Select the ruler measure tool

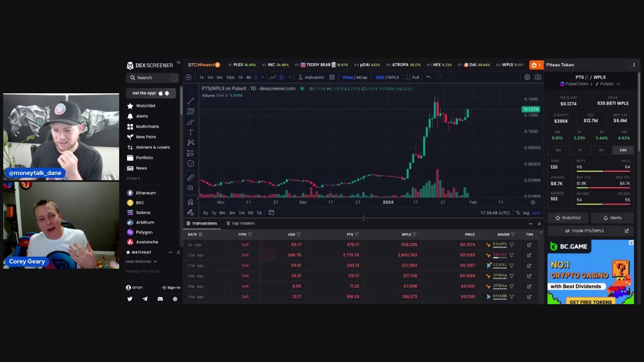point(191,177)
